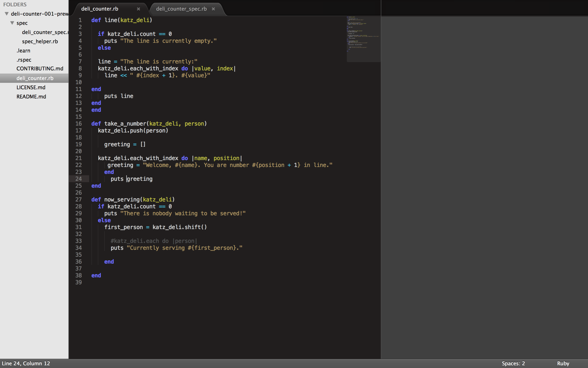The image size is (588, 368).
Task: Click the FOLDERS sidebar heading
Action: [x=15, y=5]
